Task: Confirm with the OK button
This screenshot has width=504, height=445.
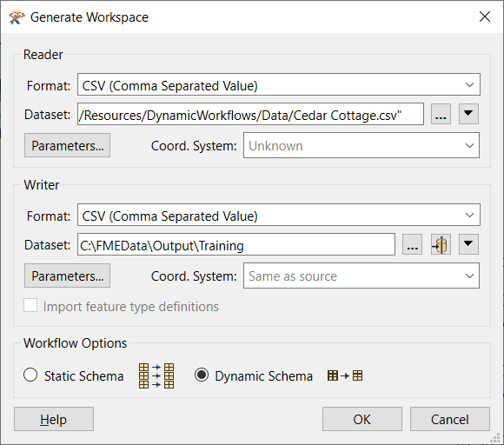Action: [362, 419]
